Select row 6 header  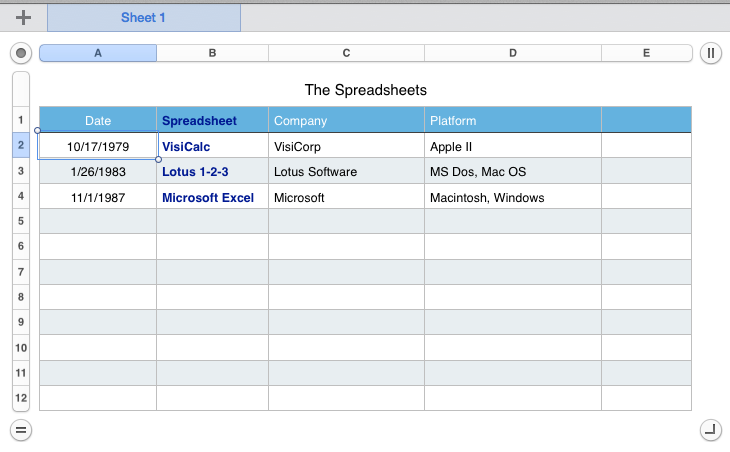tap(21, 246)
